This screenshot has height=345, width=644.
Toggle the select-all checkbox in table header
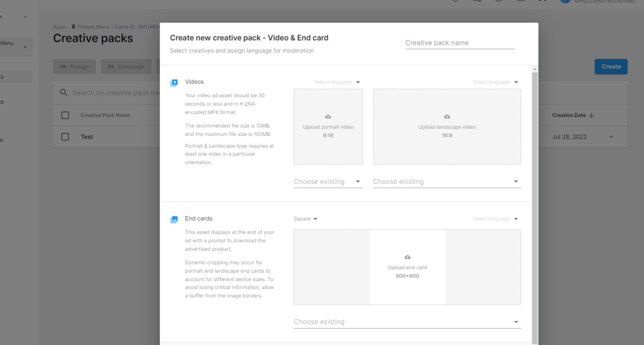(66, 116)
